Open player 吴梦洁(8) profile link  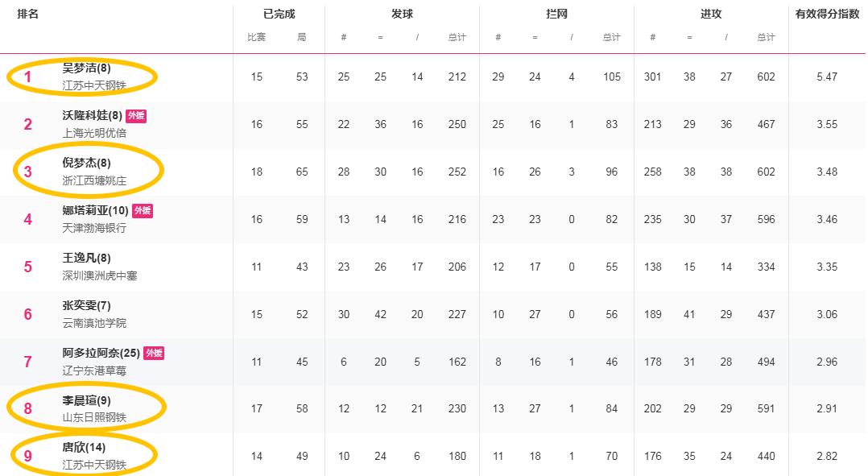pyautogui.click(x=87, y=68)
